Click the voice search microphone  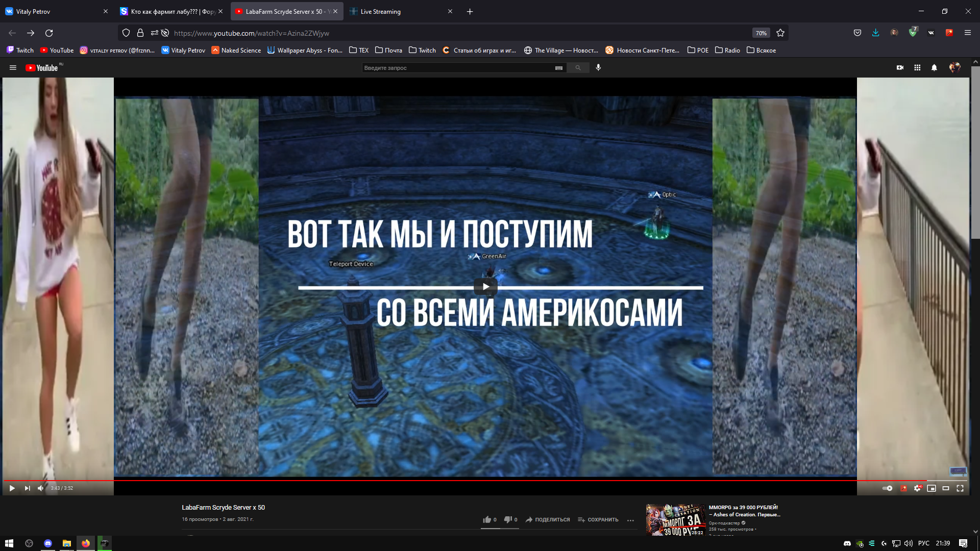(598, 67)
